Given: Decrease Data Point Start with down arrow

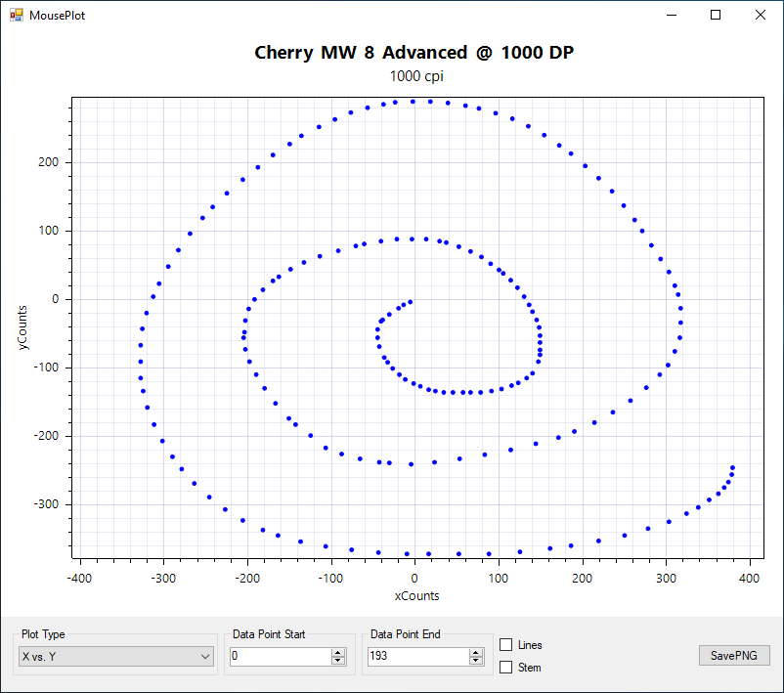Looking at the screenshot, I should (338, 661).
